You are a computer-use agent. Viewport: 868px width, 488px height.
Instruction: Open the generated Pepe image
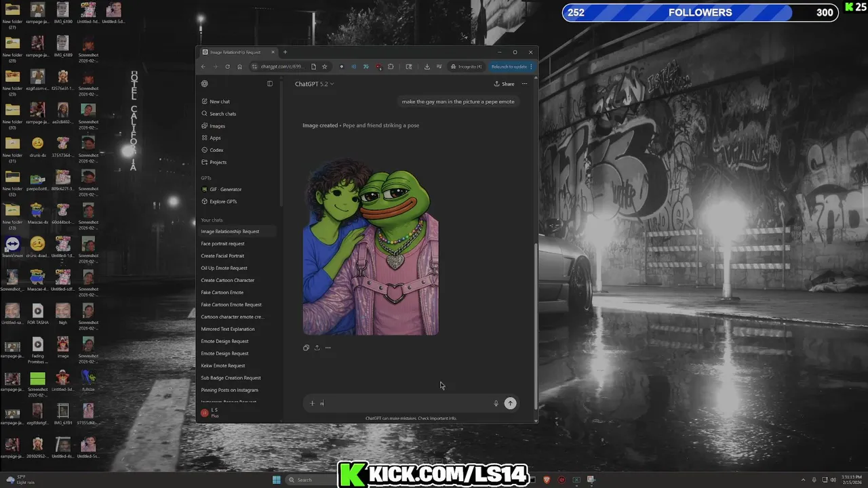(370, 246)
